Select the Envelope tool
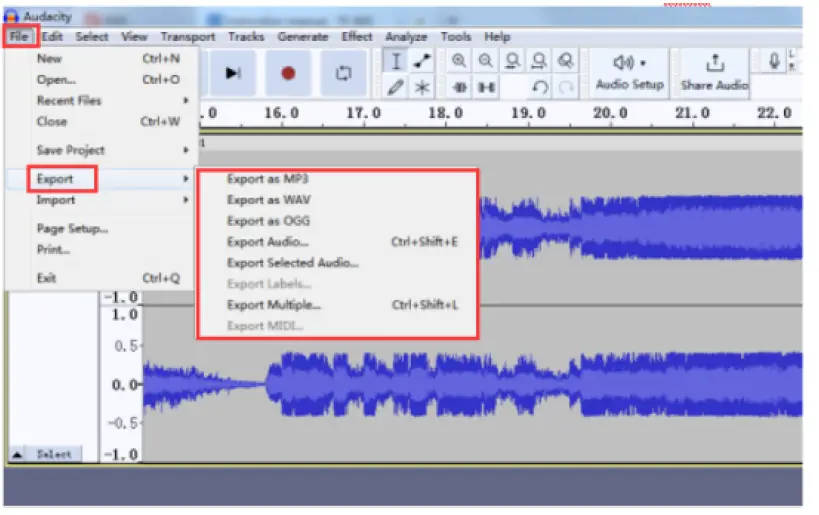The image size is (819, 515). [422, 61]
